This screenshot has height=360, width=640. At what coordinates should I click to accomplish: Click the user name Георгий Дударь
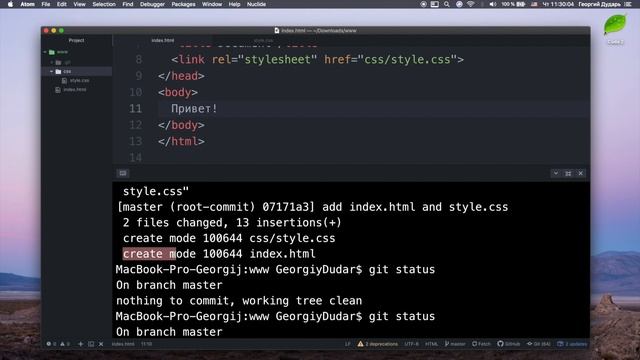tap(600, 4)
